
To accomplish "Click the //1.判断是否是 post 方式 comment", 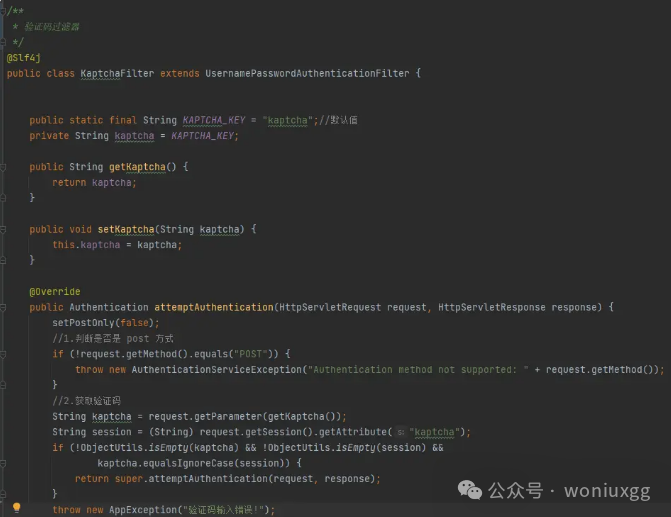I will point(113,339).
